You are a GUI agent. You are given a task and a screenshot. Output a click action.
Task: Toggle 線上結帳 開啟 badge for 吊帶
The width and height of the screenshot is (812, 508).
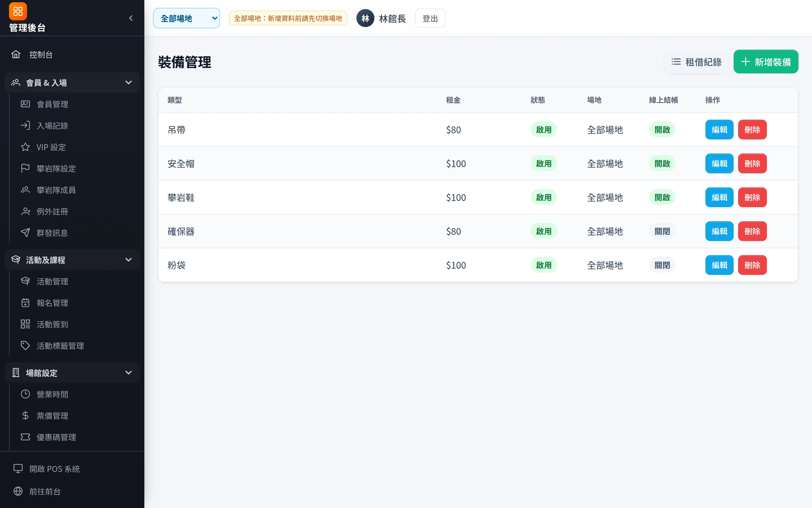tap(662, 130)
